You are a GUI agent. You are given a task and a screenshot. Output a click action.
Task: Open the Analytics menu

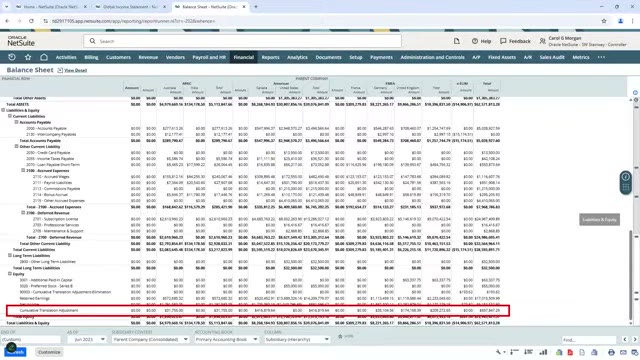point(297,57)
